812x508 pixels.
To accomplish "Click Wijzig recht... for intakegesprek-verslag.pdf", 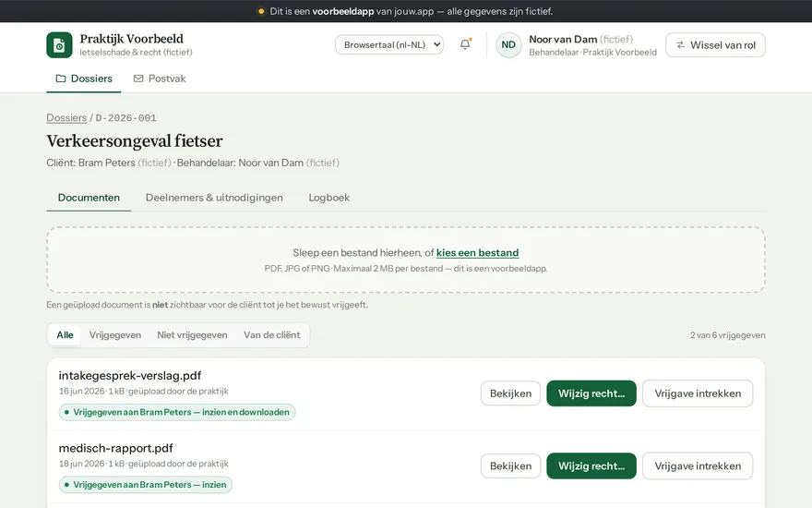I will [591, 393].
